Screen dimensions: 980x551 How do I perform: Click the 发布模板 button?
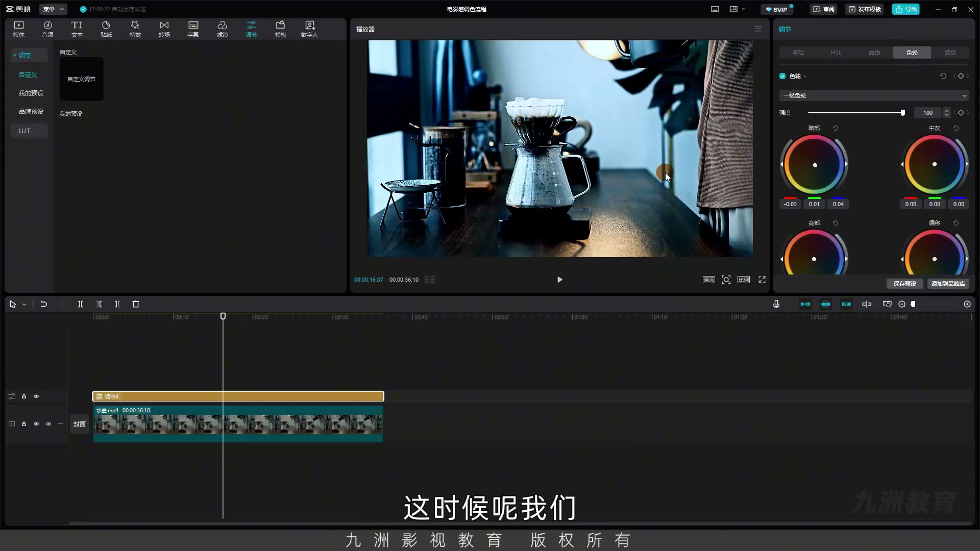[x=865, y=9]
